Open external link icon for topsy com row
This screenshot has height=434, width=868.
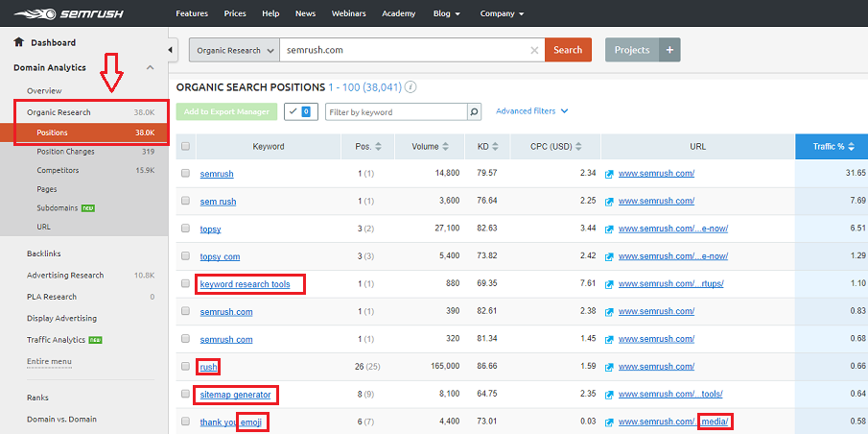(609, 256)
